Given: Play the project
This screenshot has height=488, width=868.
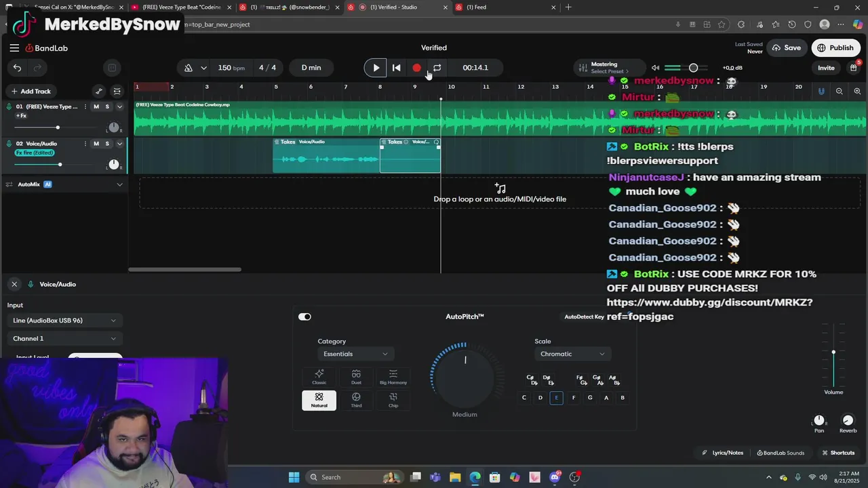Looking at the screenshot, I should click(x=376, y=68).
